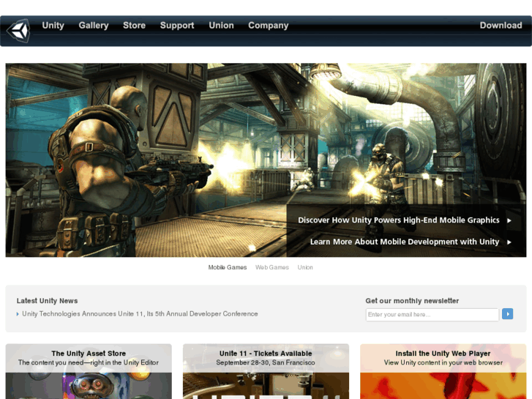The width and height of the screenshot is (532, 399).
Task: Go to the Store menu
Action: click(134, 26)
